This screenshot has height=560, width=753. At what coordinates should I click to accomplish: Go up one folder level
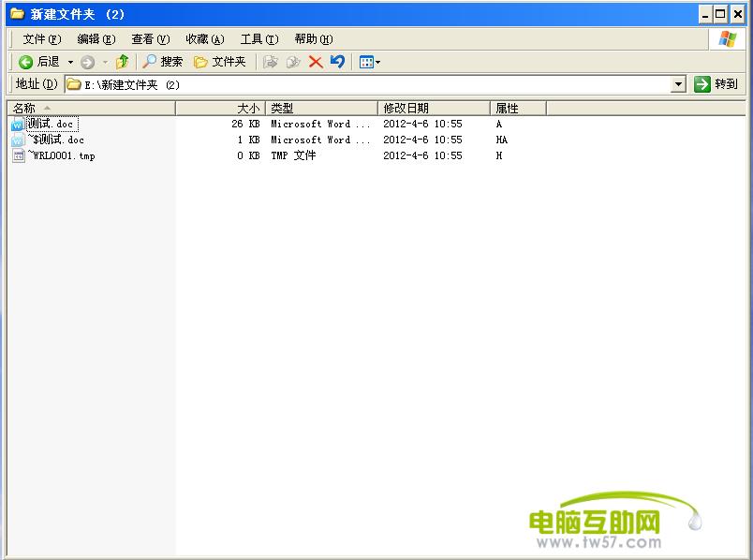122,62
